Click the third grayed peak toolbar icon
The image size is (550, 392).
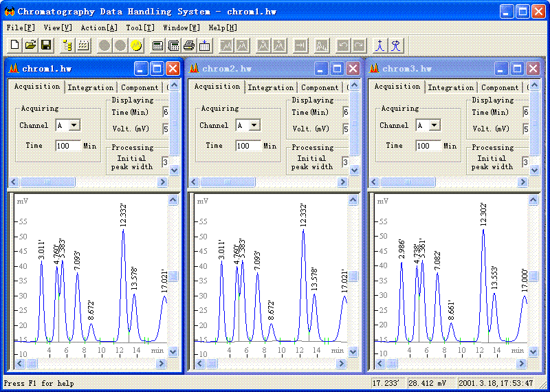coord(264,45)
